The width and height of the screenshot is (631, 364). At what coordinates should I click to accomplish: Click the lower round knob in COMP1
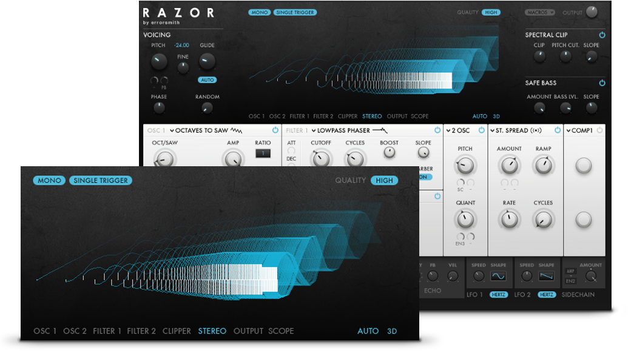[584, 220]
